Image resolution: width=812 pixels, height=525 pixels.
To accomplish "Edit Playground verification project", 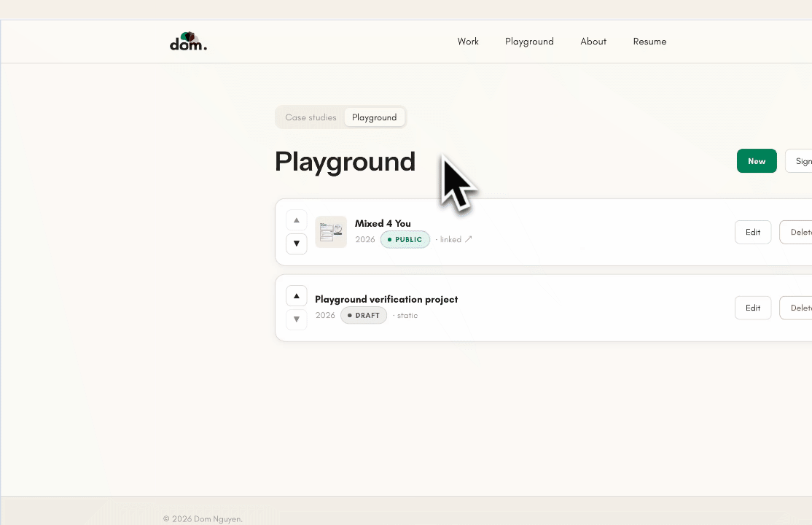I will (753, 308).
